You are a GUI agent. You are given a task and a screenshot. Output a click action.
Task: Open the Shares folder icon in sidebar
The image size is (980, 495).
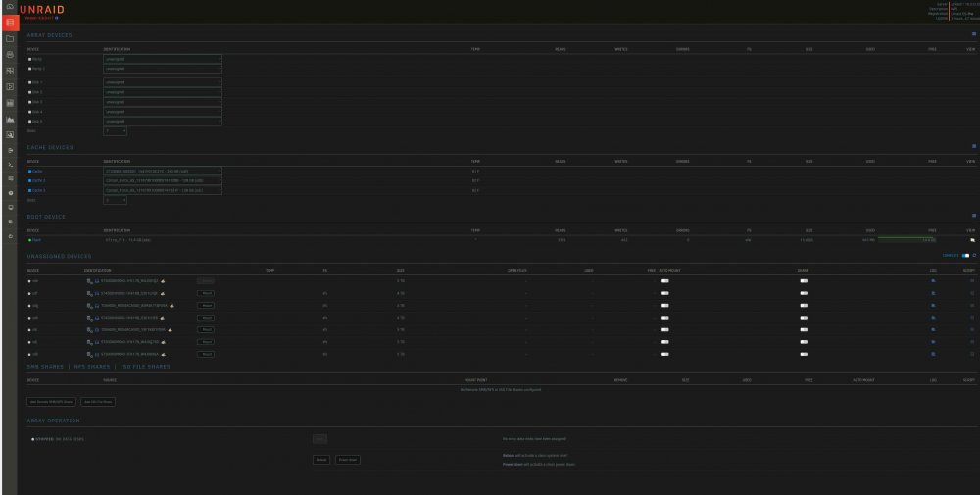point(10,39)
